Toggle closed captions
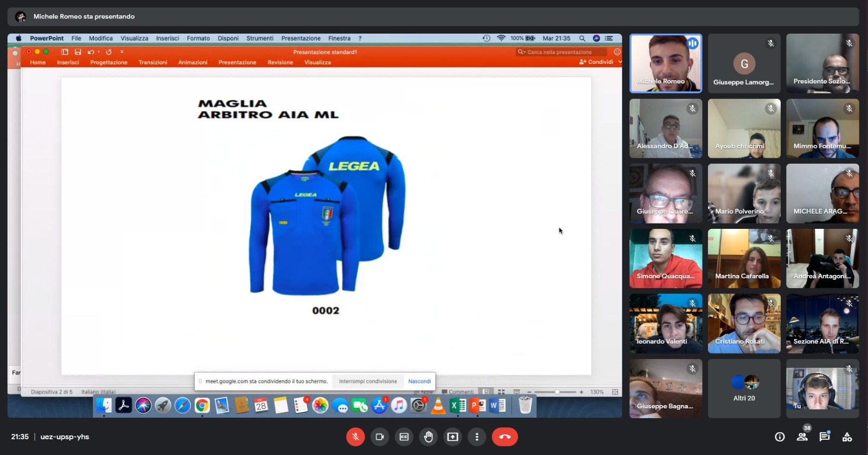Image resolution: width=868 pixels, height=455 pixels. point(404,437)
